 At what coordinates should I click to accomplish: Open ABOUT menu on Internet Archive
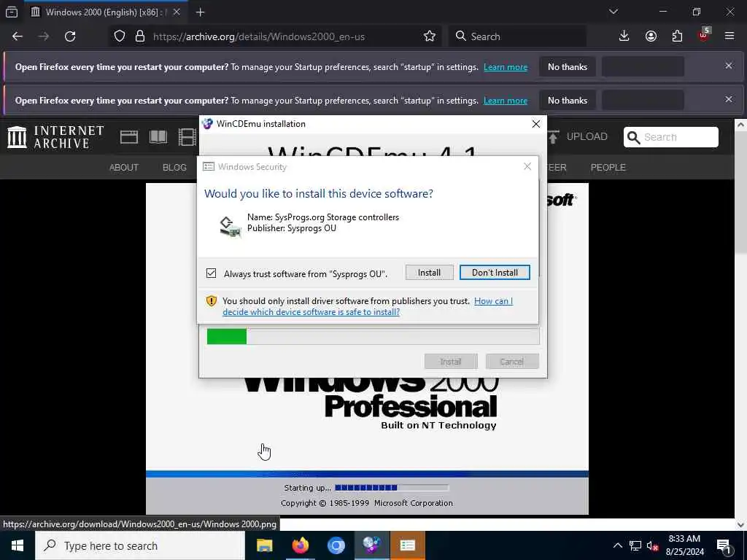[124, 168]
